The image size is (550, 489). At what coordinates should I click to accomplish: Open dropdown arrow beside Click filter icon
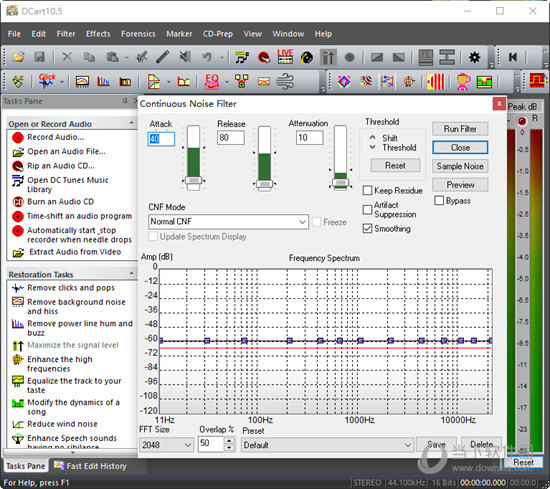point(62,82)
